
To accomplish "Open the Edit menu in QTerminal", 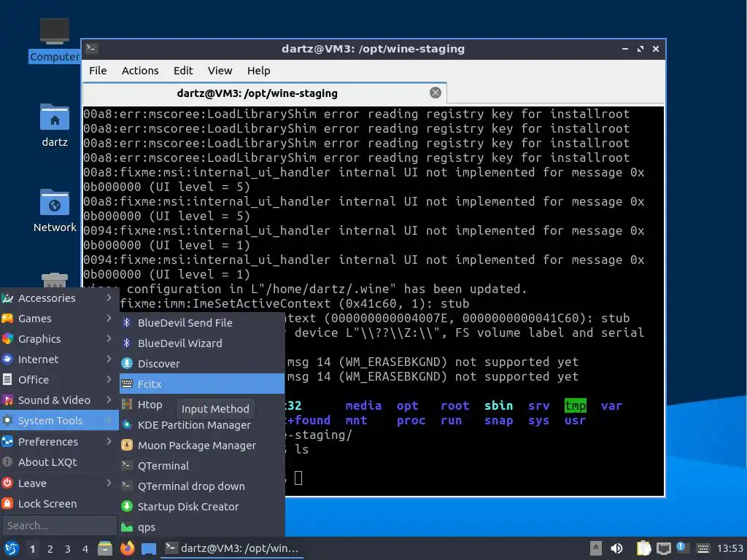I will [x=183, y=71].
